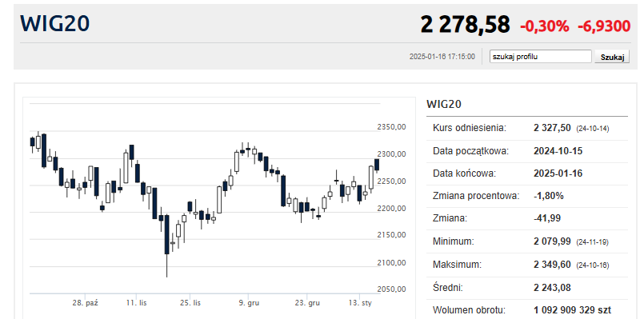Select the WIG20 page title

point(54,23)
